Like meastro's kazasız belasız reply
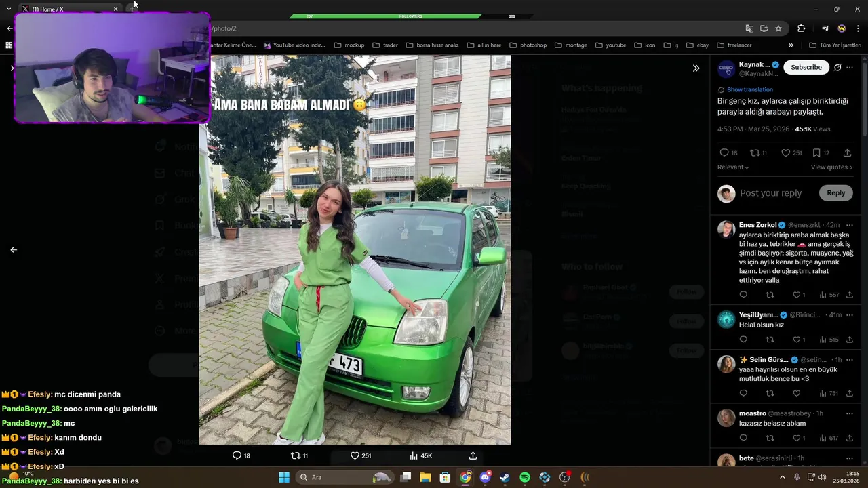The image size is (868, 488). [797, 438]
